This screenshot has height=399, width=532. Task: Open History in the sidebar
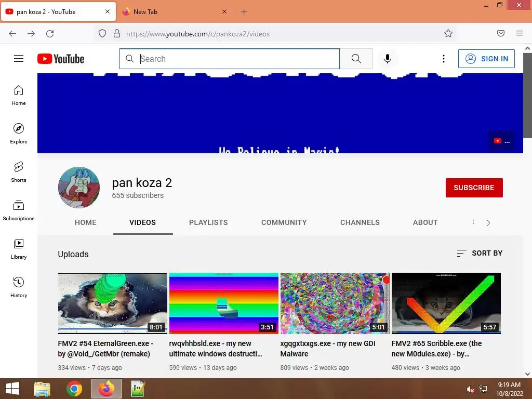click(19, 287)
